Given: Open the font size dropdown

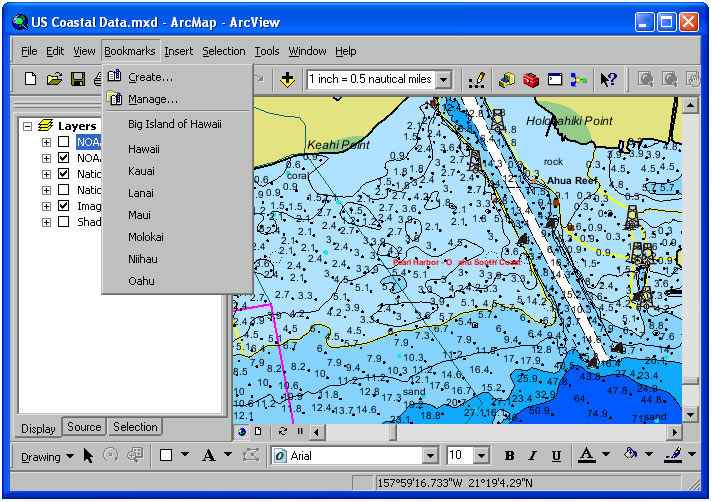Looking at the screenshot, I should click(x=482, y=455).
